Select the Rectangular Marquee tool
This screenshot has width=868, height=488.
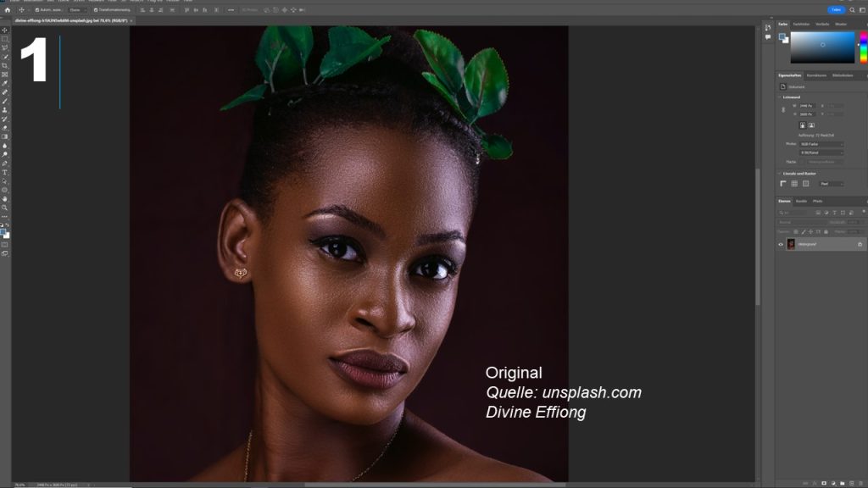(5, 39)
